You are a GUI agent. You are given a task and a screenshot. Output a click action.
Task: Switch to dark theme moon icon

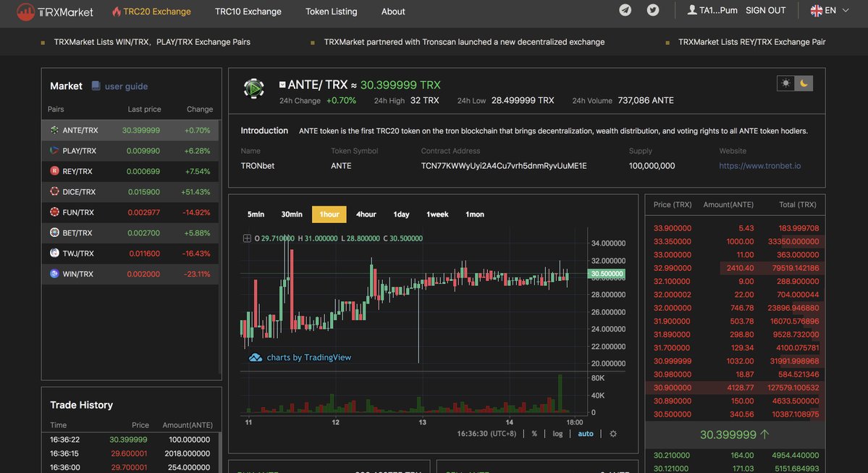point(804,83)
